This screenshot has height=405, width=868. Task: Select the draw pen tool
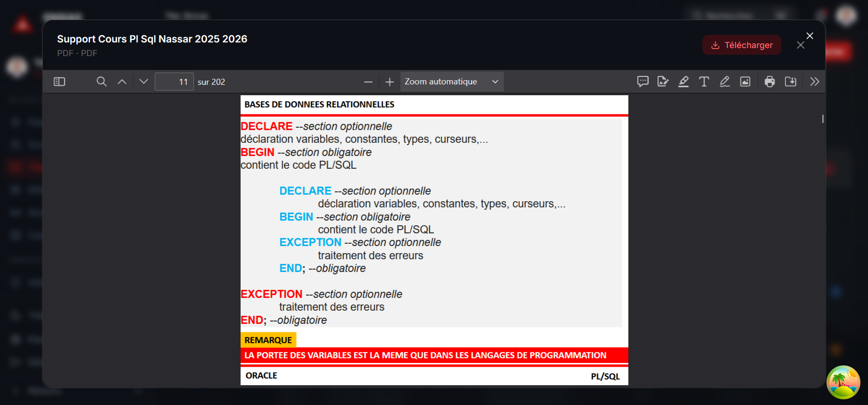click(x=725, y=82)
